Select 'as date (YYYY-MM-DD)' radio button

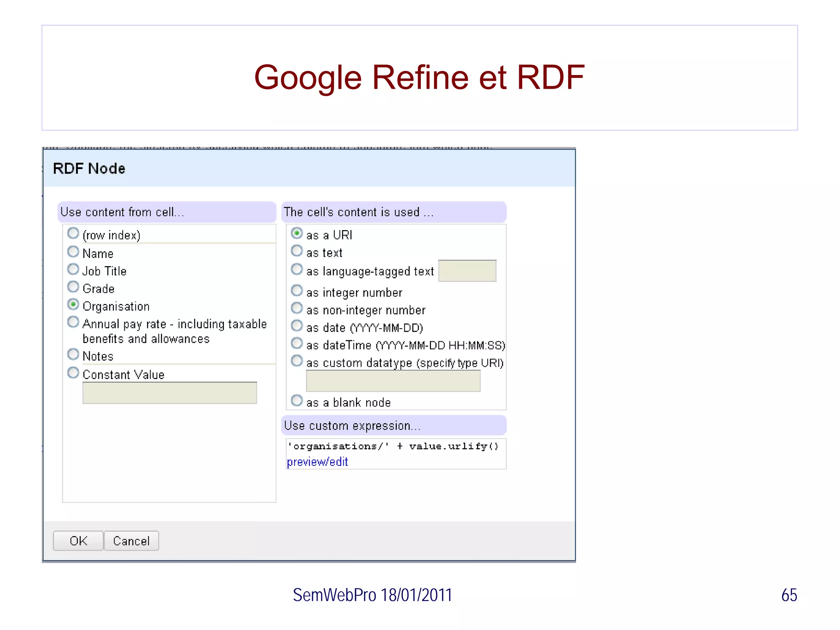(297, 326)
